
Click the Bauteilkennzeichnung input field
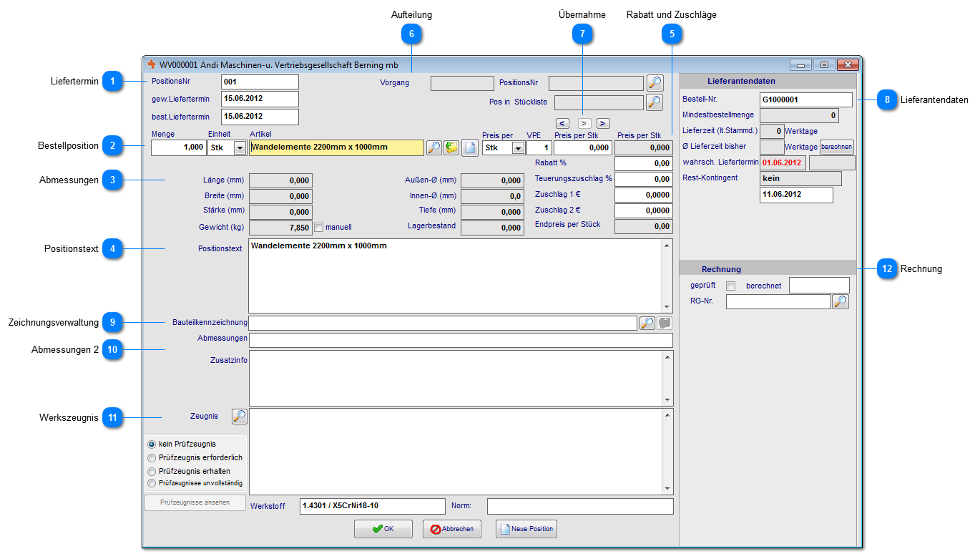[x=443, y=324]
